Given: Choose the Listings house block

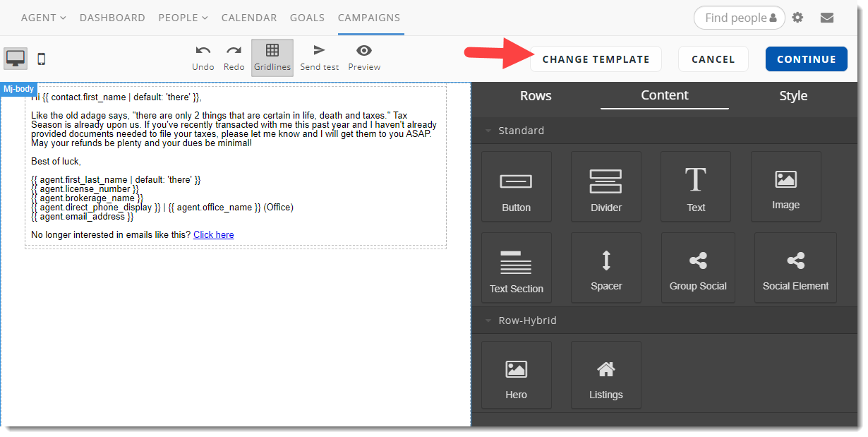Looking at the screenshot, I should click(x=605, y=375).
